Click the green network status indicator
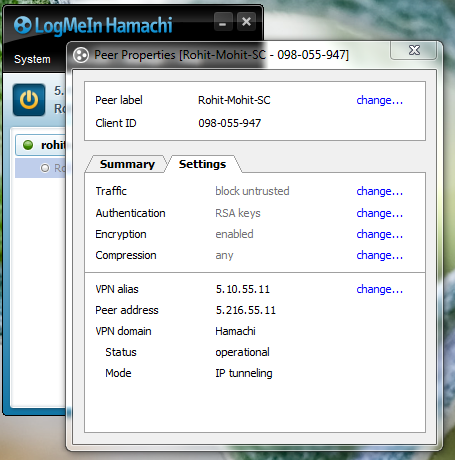Screen dimensions: 455x460 click(x=28, y=145)
